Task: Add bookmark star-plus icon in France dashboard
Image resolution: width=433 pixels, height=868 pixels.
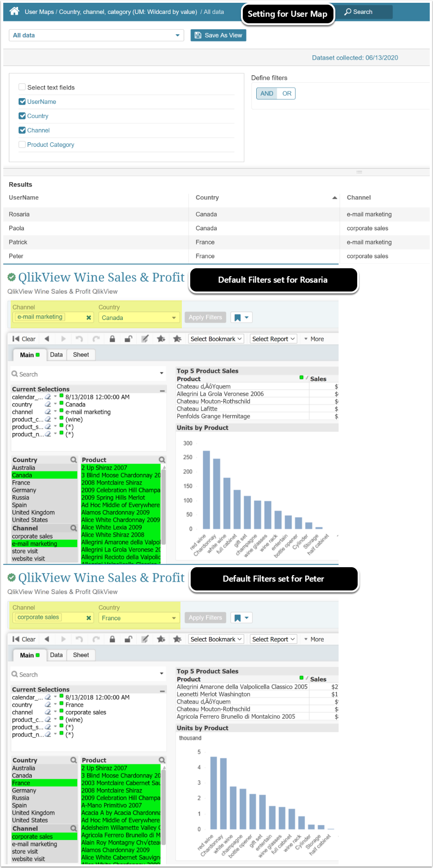Action: point(161,639)
